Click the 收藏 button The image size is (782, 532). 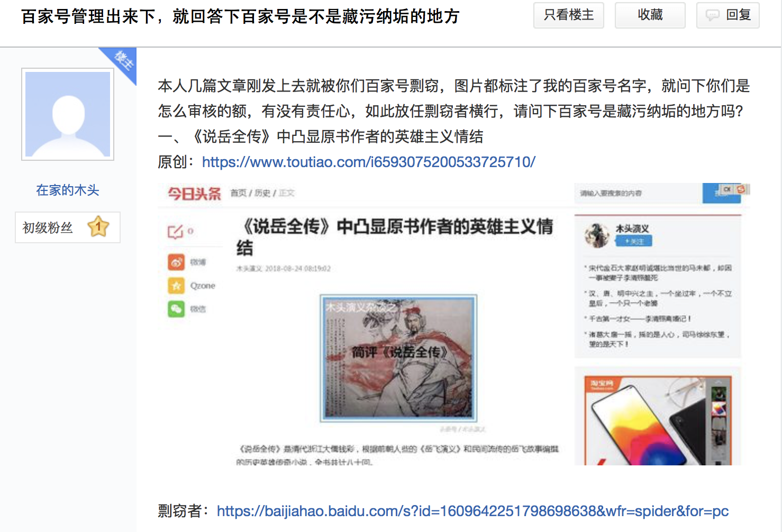click(x=650, y=15)
